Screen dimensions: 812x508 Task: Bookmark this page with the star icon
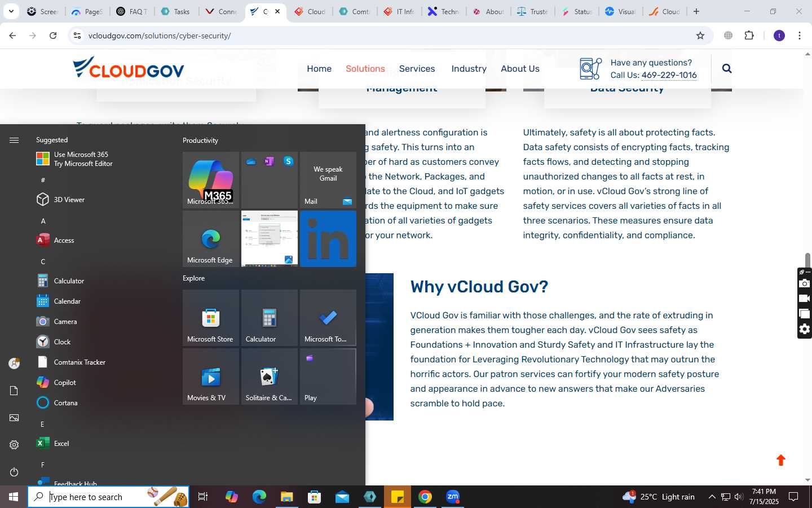pyautogui.click(x=700, y=36)
